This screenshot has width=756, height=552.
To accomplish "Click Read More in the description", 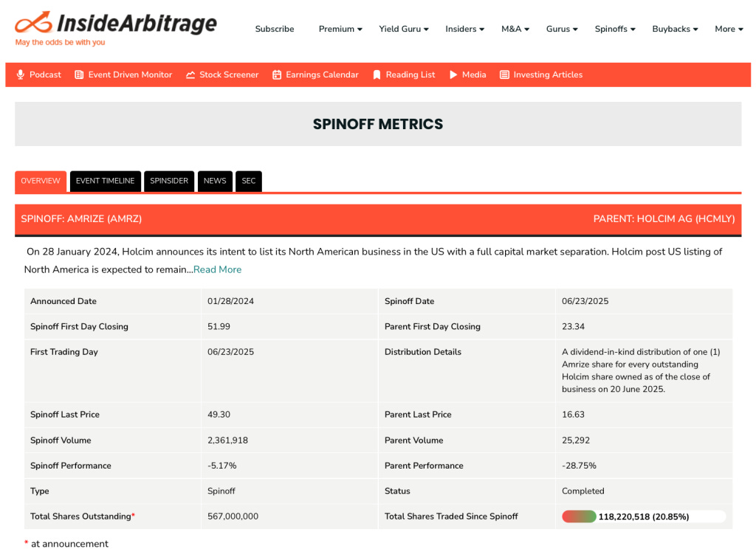I will click(218, 269).
